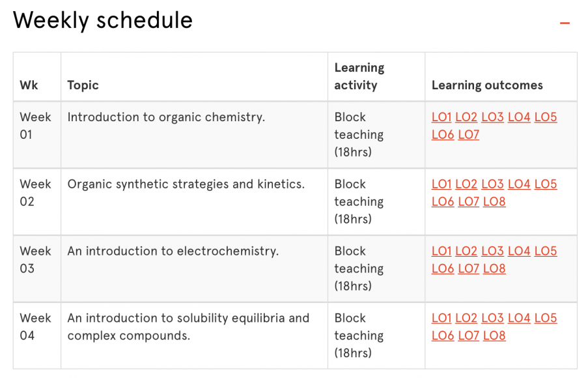Collapse the Weekly schedule section

click(564, 22)
